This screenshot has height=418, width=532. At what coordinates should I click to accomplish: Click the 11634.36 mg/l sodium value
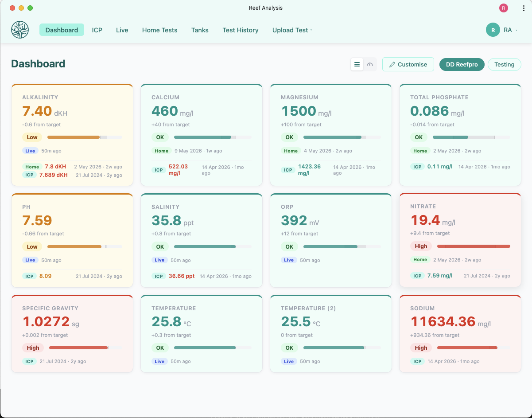[451, 321]
